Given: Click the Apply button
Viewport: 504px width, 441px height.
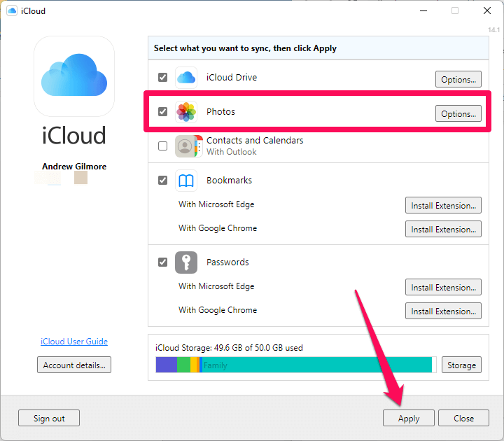Looking at the screenshot, I should (409, 418).
